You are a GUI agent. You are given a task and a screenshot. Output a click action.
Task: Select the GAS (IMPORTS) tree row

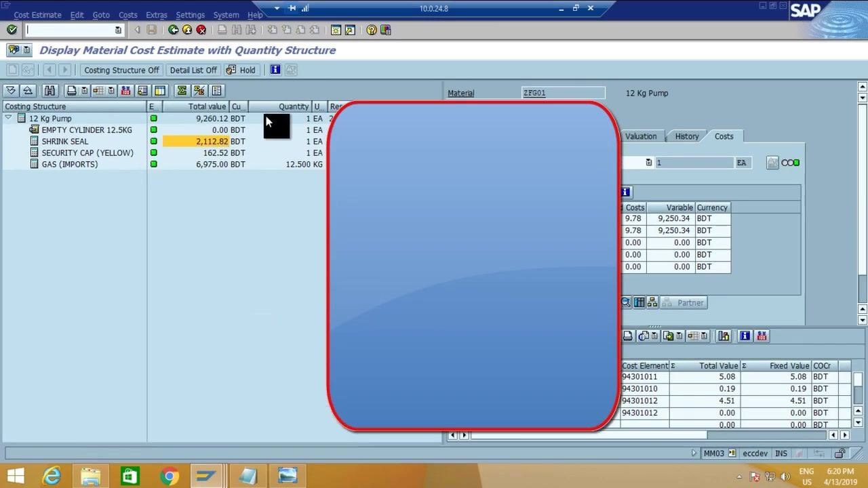(x=70, y=164)
